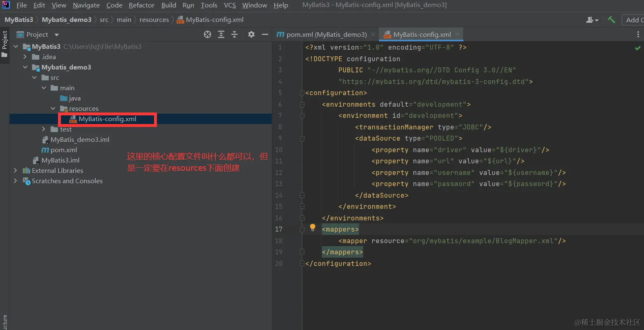Collapse the resources folder
644x330 pixels.
pos(53,108)
